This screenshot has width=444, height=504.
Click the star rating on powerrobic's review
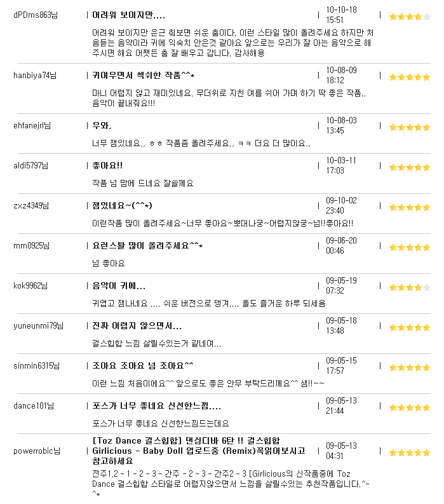410,453
